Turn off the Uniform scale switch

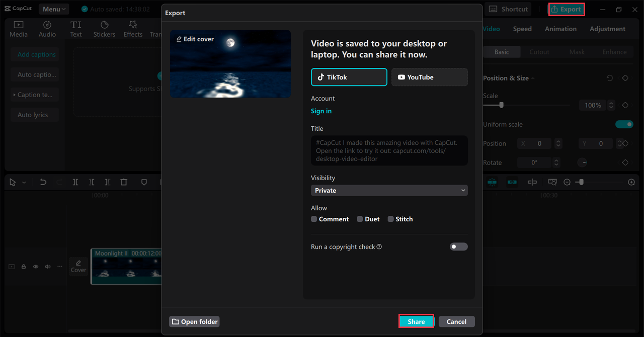pyautogui.click(x=624, y=124)
